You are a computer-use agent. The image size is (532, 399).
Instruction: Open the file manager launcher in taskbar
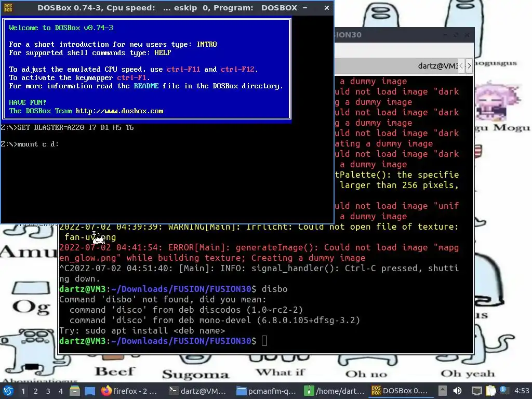pyautogui.click(x=75, y=391)
